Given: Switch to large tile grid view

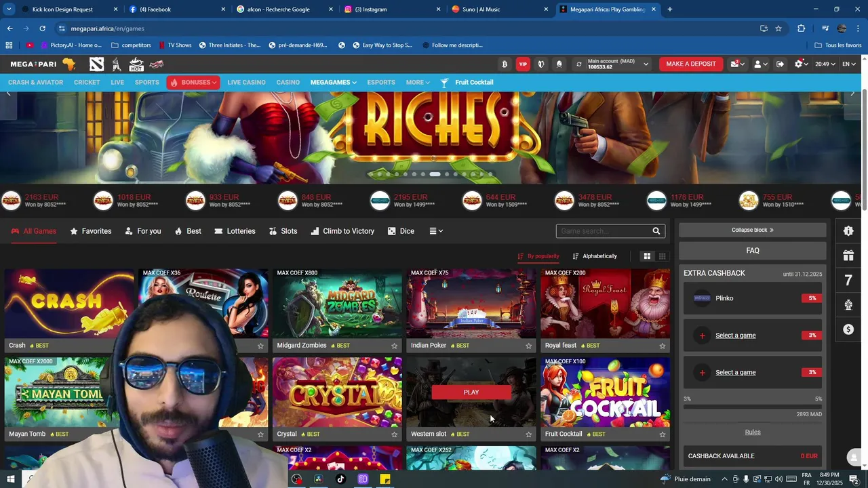Looking at the screenshot, I should (x=647, y=256).
